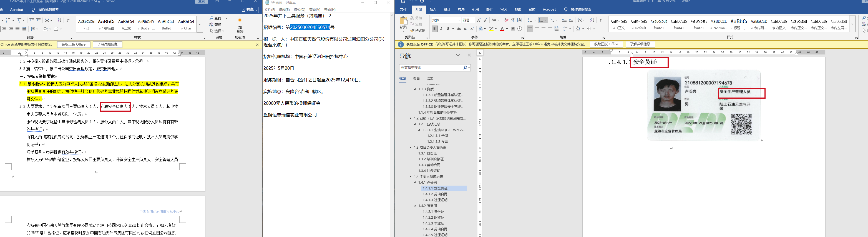This screenshot has width=868, height=237.
Task: Switch to the 审阅 tab in right Word
Action: coord(504,9)
